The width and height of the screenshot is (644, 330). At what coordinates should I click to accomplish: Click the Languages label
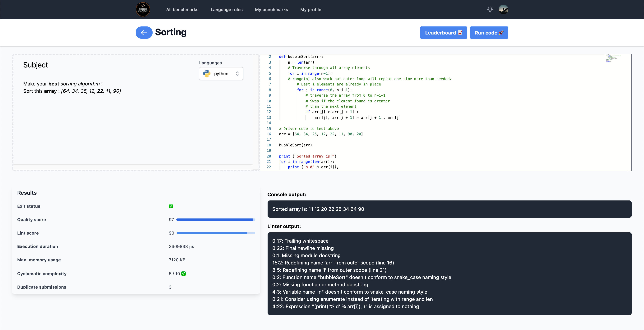(210, 63)
